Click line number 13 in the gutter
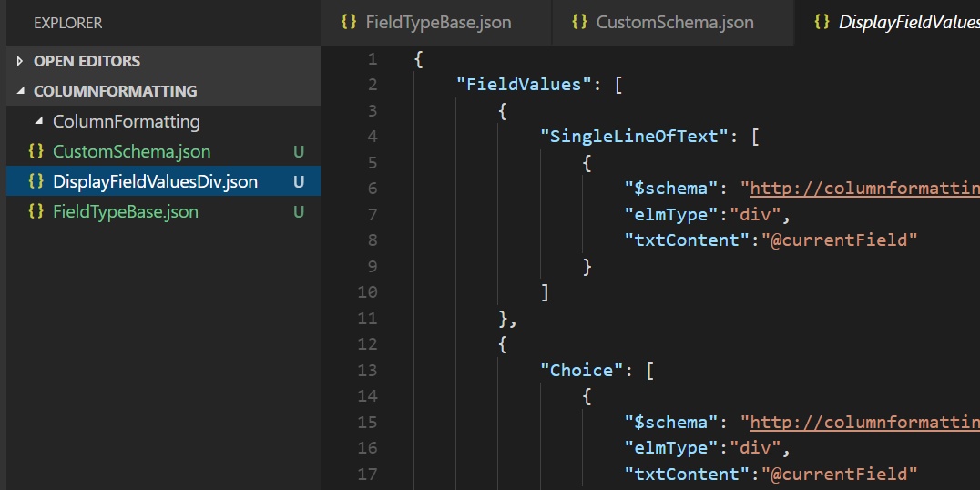The height and width of the screenshot is (490, 980). tap(368, 370)
